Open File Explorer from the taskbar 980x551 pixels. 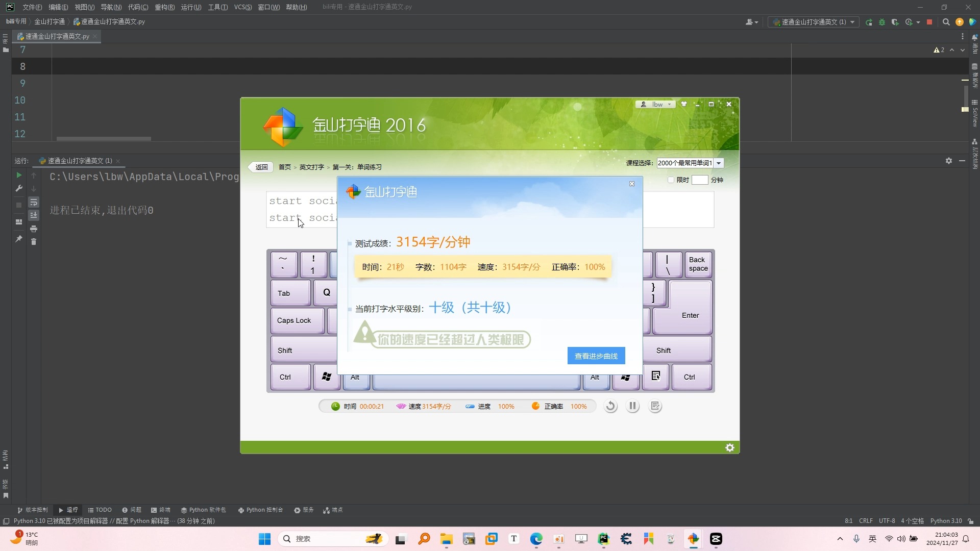click(447, 539)
